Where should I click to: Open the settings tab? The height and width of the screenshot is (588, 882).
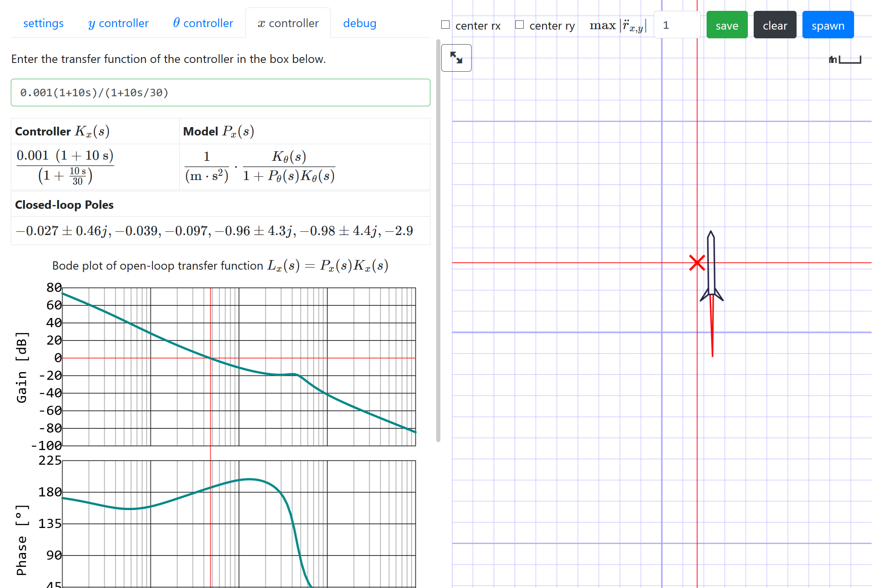click(43, 23)
